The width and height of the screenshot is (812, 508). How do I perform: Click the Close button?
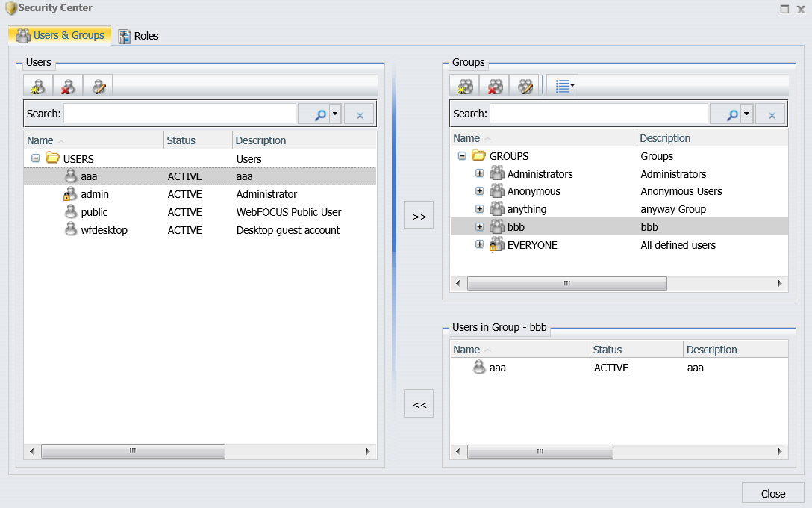tap(772, 494)
